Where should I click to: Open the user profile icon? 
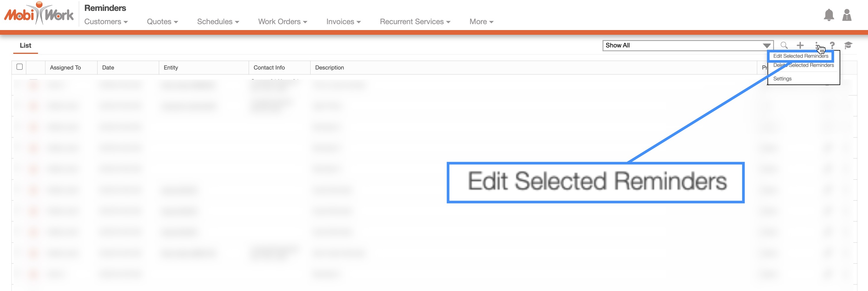846,15
